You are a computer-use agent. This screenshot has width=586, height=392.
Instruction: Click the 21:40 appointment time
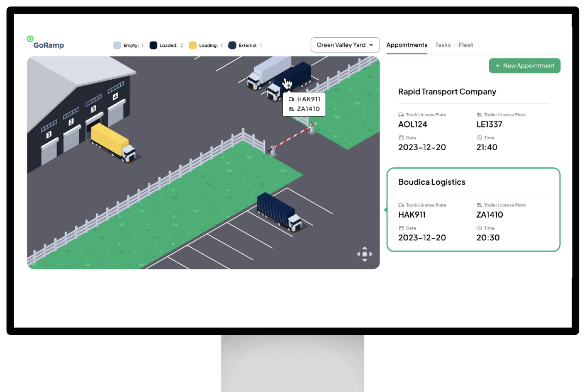coord(487,148)
